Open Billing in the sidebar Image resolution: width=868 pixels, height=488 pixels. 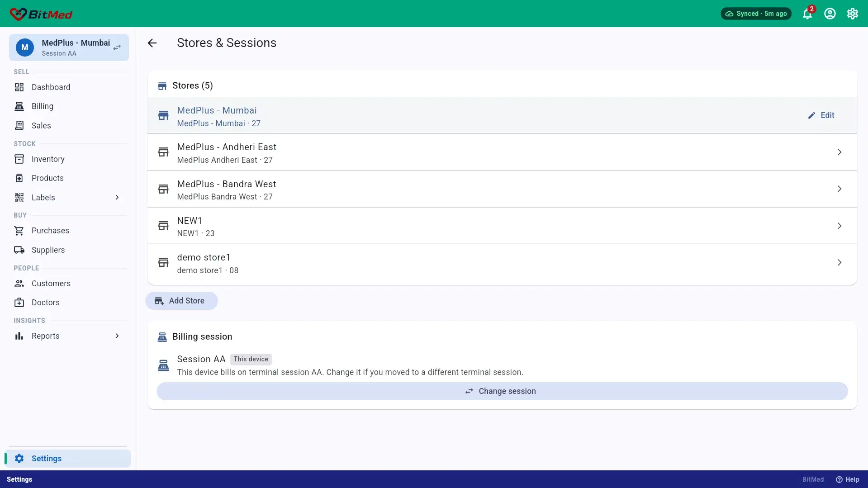[x=68, y=106]
